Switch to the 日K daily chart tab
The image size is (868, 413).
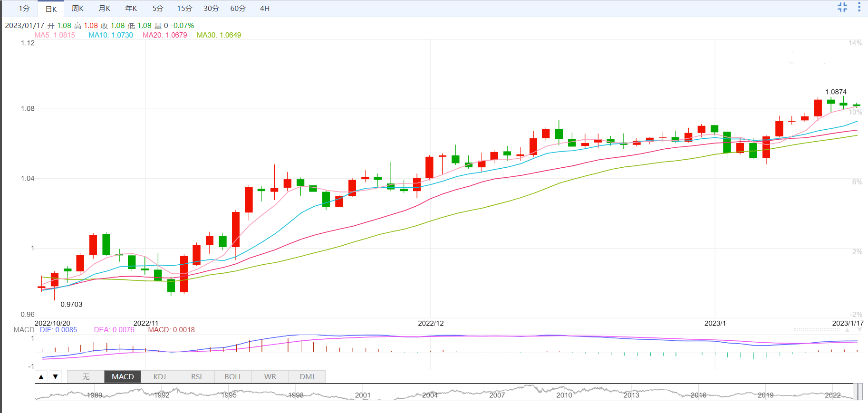[x=51, y=9]
